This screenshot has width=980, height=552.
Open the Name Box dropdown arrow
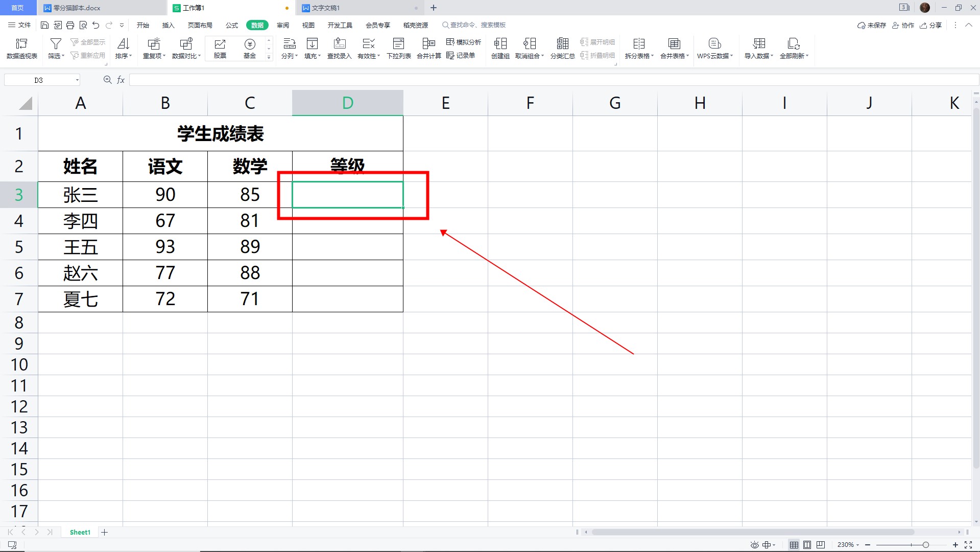[x=77, y=80]
